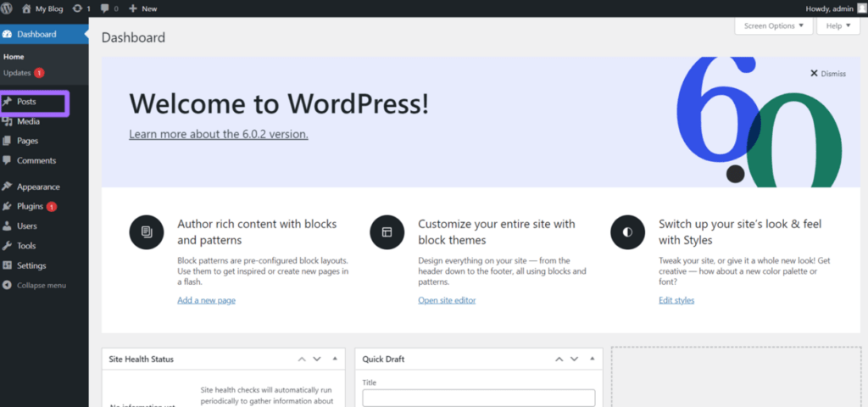This screenshot has width=868, height=407.
Task: Click the updates refresh icon in admin bar
Action: tap(77, 8)
